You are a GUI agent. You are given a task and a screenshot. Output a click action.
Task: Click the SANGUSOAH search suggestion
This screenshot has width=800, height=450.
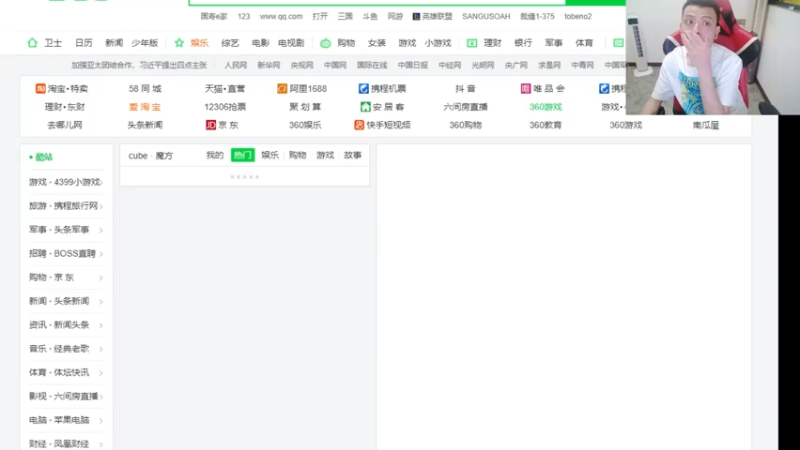tap(486, 16)
